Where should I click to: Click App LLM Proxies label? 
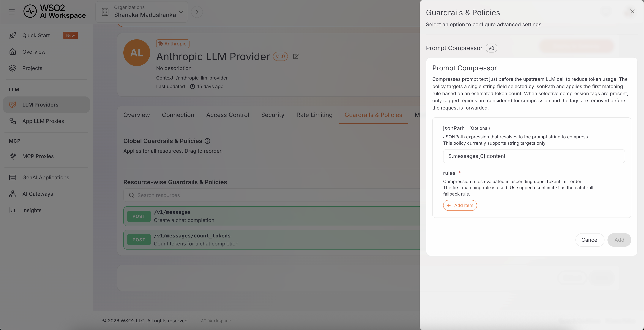pyautogui.click(x=43, y=121)
